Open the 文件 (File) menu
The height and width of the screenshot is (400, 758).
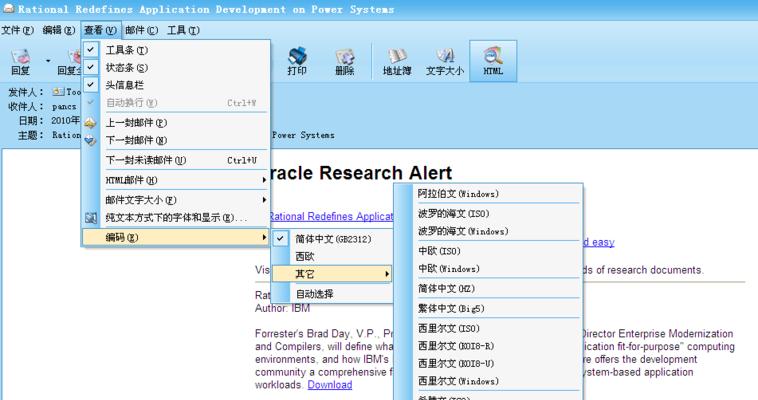click(17, 30)
